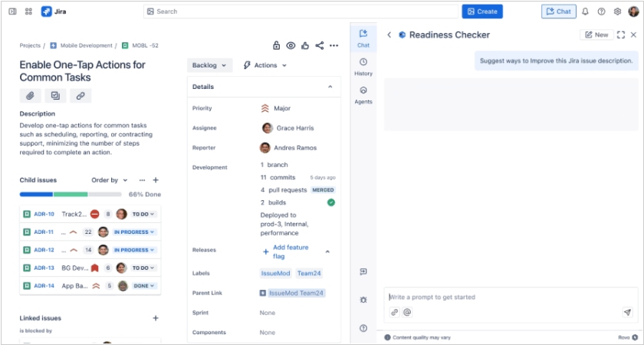
Task: Open the notifications bell icon
Action: [x=586, y=11]
